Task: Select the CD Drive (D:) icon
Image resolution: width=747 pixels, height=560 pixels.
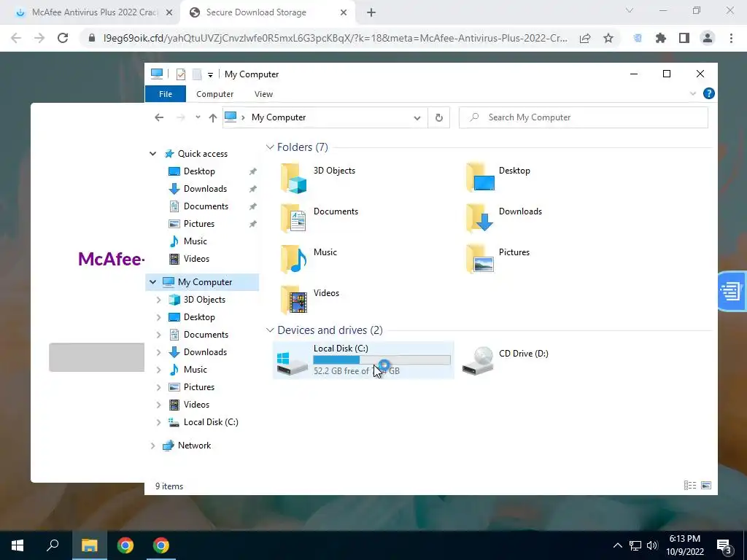Action: (478, 360)
